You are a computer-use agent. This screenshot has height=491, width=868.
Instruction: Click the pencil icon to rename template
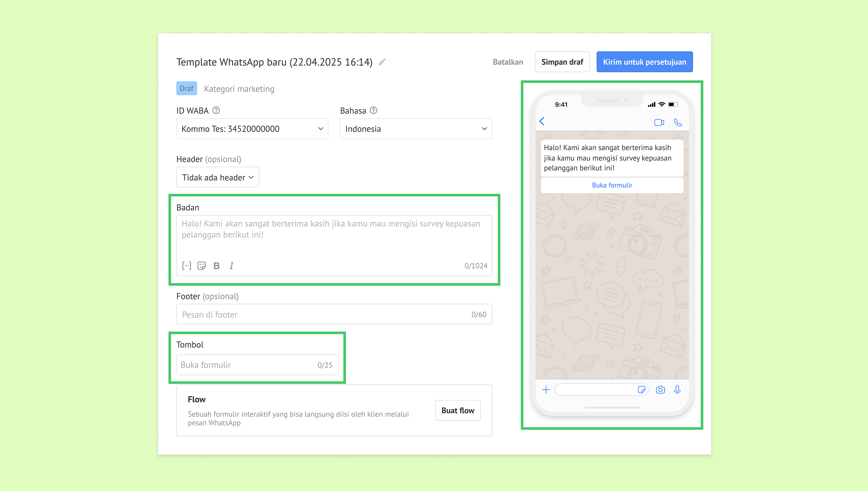coord(382,62)
